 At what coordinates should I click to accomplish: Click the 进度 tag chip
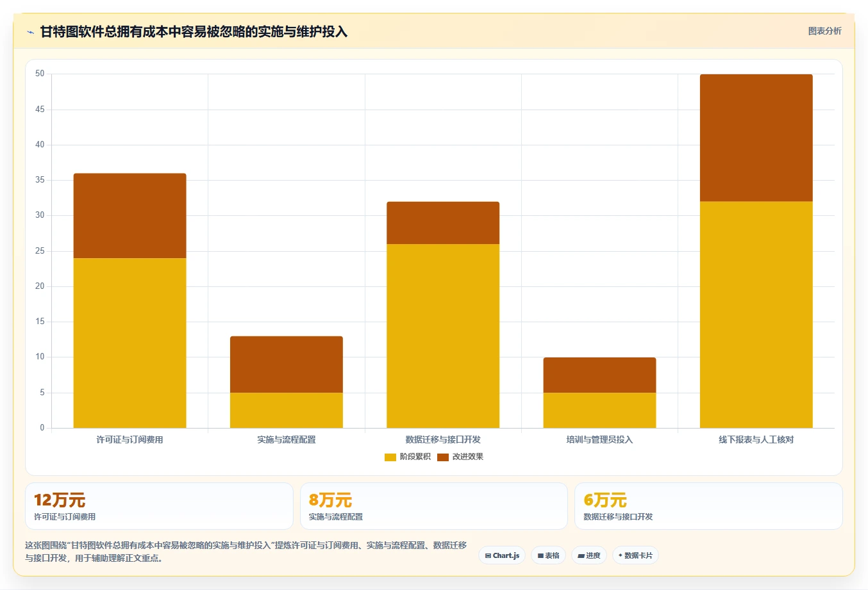[588, 555]
